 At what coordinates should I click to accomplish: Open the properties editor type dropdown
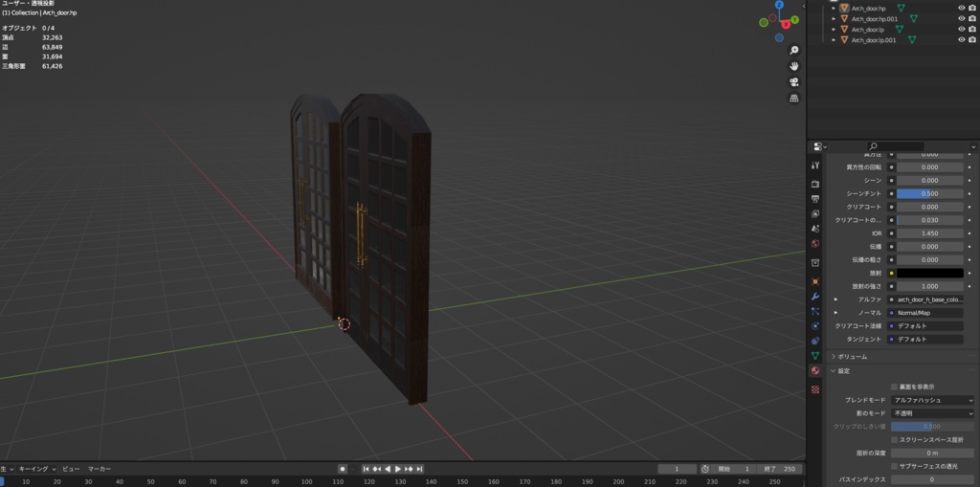819,146
